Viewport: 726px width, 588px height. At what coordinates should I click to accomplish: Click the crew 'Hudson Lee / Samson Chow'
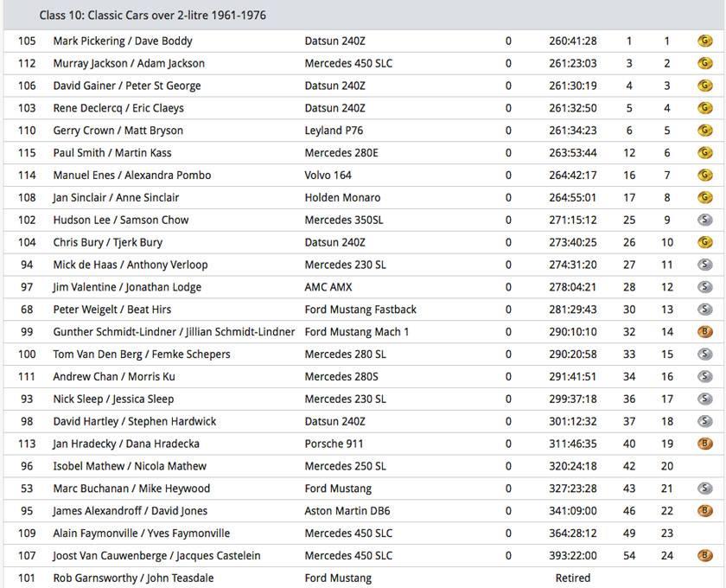click(x=121, y=220)
